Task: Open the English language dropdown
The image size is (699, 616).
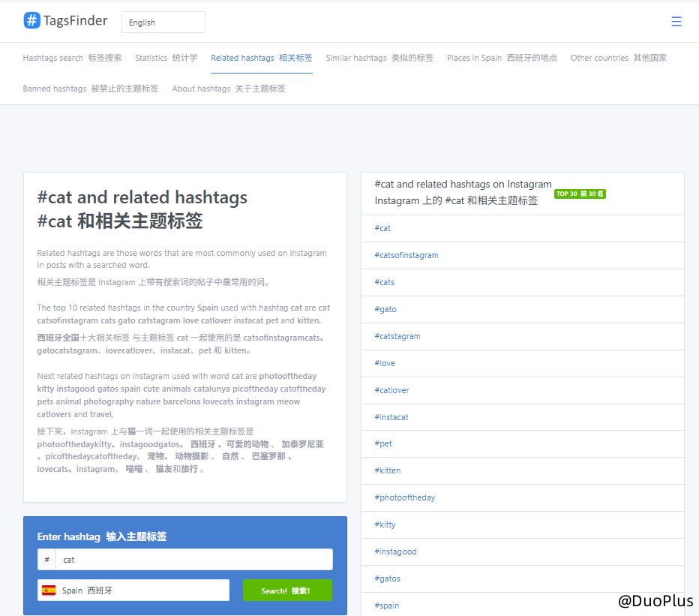Action: coord(163,23)
